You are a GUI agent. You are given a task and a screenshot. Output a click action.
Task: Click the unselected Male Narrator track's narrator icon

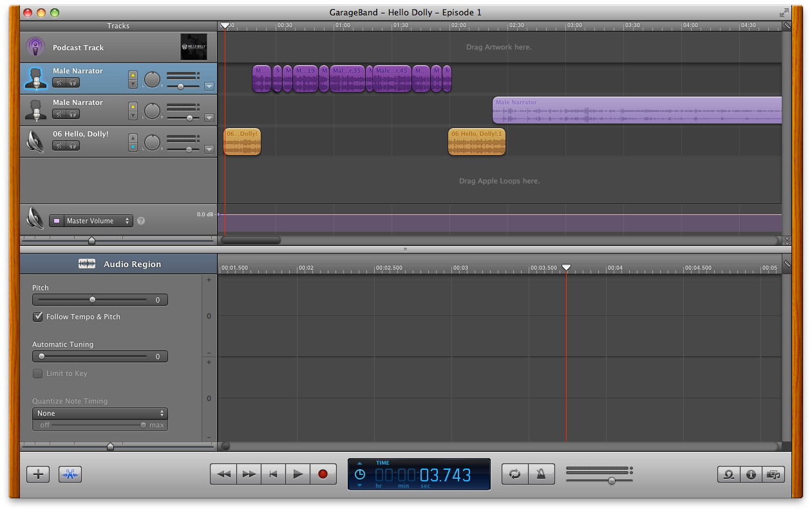coord(36,109)
